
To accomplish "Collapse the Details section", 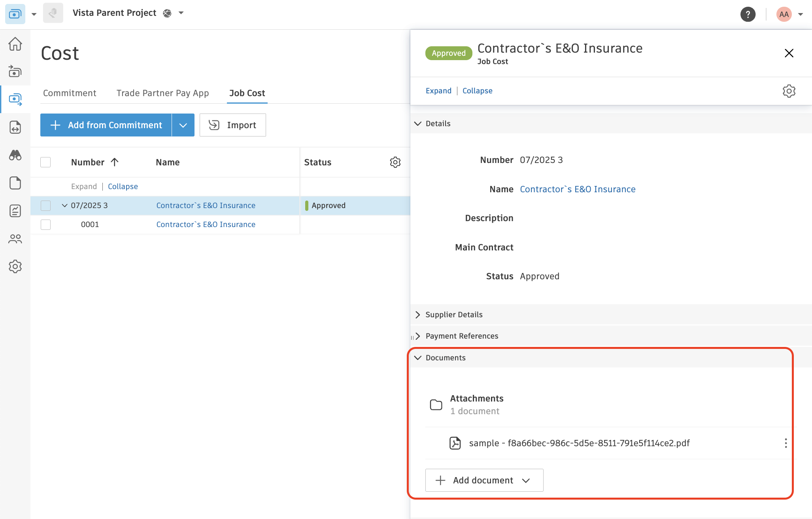I will coord(417,123).
